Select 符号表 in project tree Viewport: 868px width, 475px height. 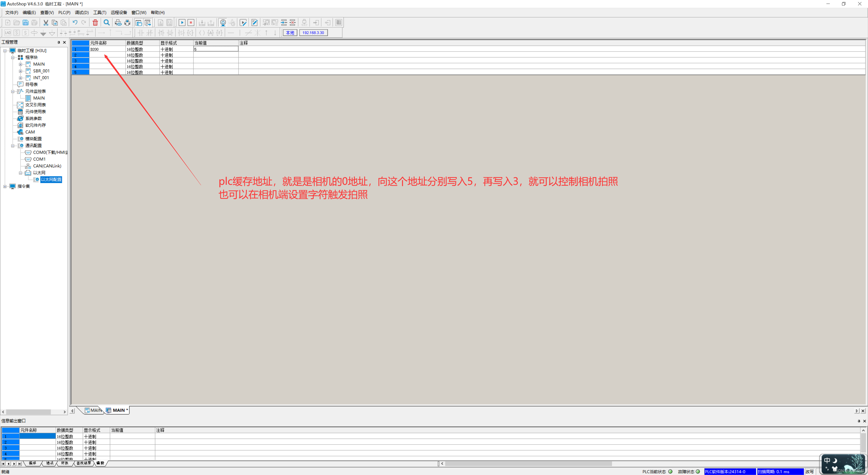point(31,85)
